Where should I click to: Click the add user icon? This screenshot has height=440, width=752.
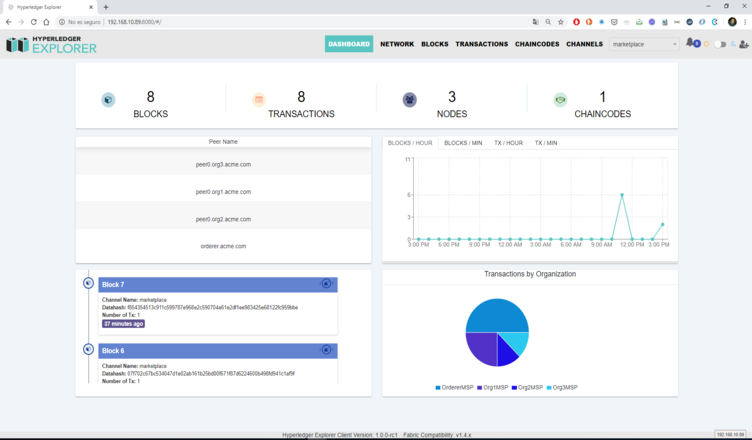pos(744,44)
